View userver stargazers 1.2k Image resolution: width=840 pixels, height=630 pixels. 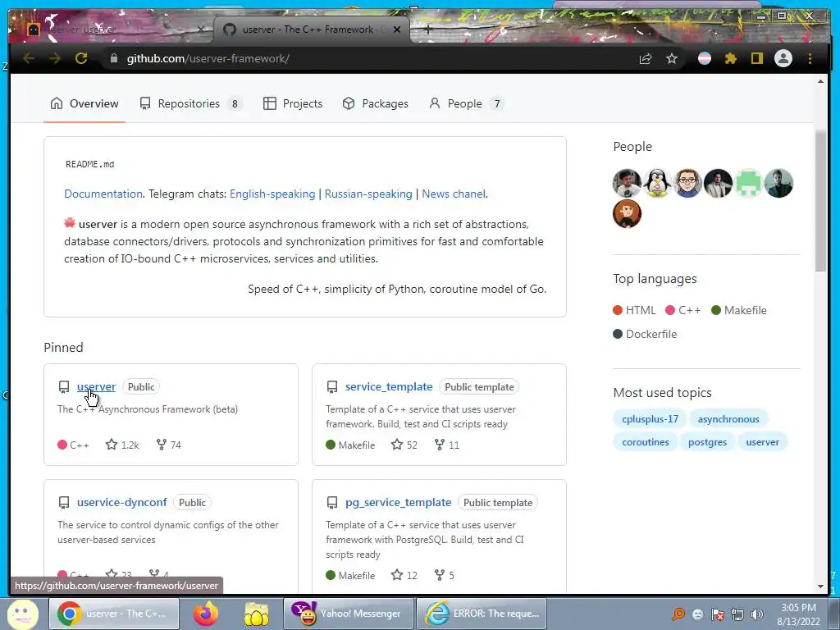pyautogui.click(x=123, y=445)
